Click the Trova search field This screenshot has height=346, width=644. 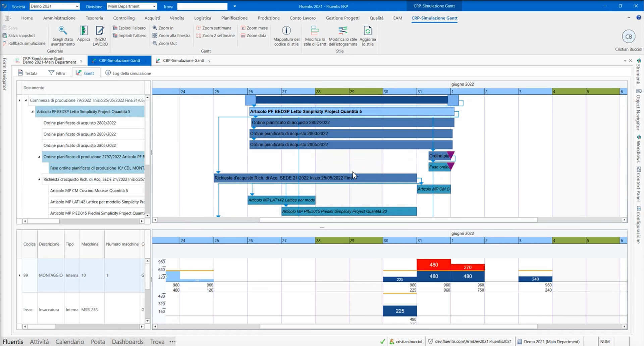click(202, 6)
